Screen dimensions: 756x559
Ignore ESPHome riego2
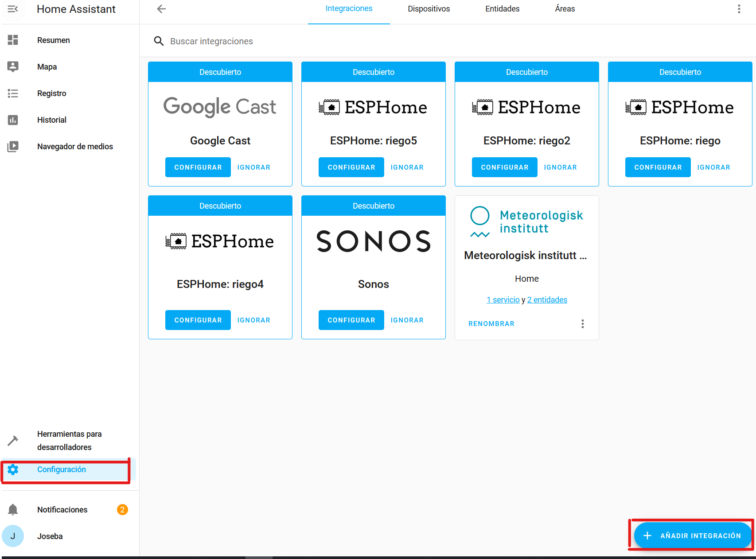coord(560,167)
